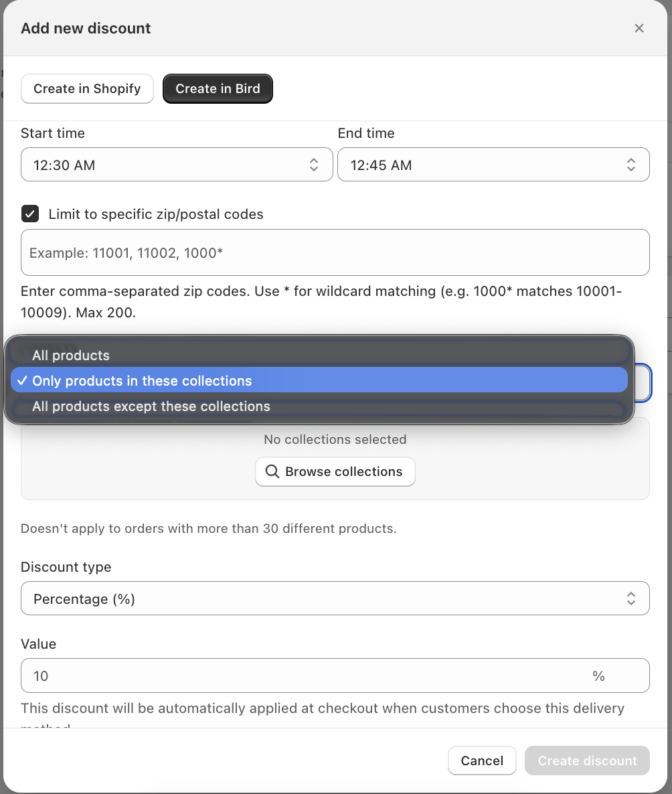Image resolution: width=672 pixels, height=794 pixels.
Task: Click the checkmark beside selected menu option
Action: click(22, 381)
